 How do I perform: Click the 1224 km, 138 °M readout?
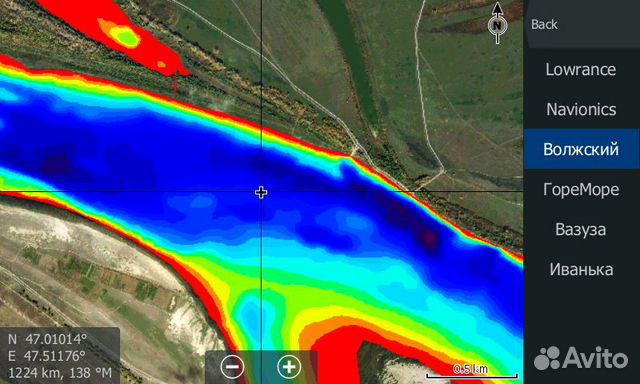60,373
